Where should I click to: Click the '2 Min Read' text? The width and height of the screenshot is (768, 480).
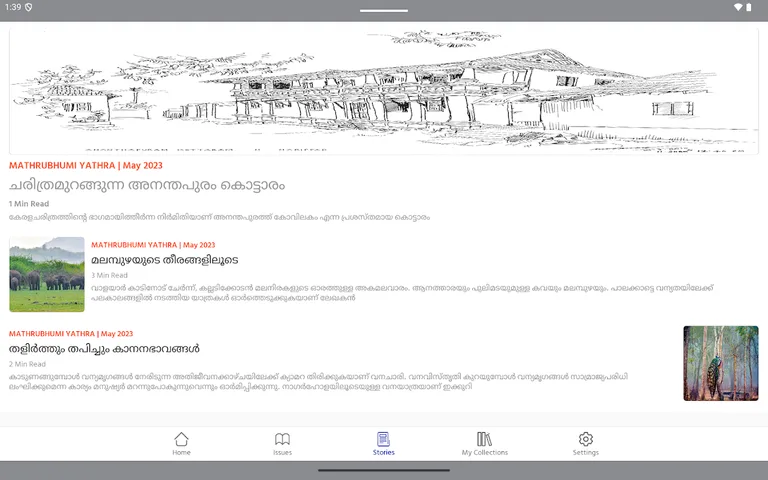pos(27,364)
